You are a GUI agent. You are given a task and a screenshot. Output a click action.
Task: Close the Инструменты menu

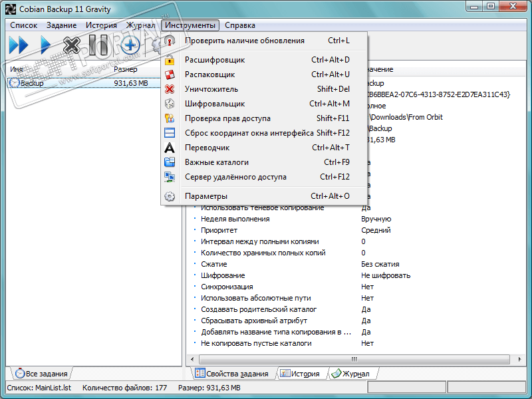[x=190, y=25]
